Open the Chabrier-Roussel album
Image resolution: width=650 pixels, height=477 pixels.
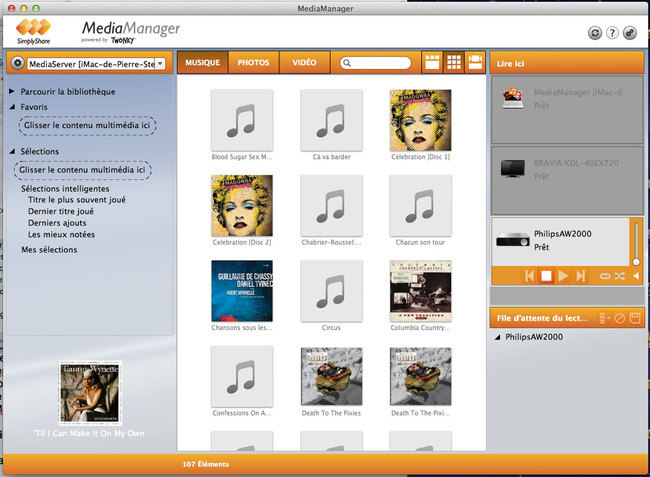[332, 206]
